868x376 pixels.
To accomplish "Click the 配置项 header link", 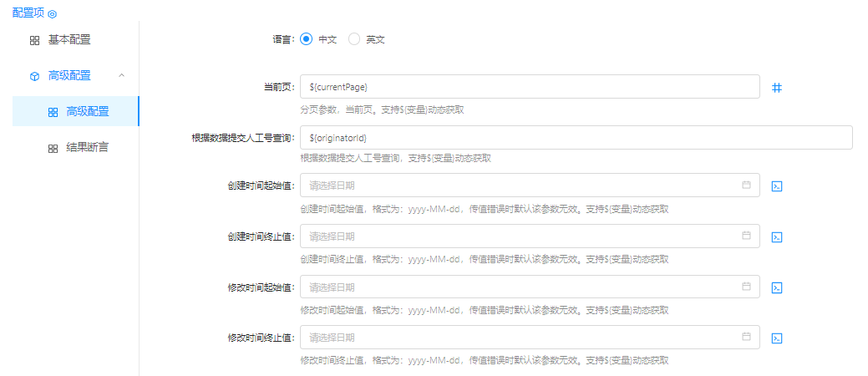I will (28, 13).
